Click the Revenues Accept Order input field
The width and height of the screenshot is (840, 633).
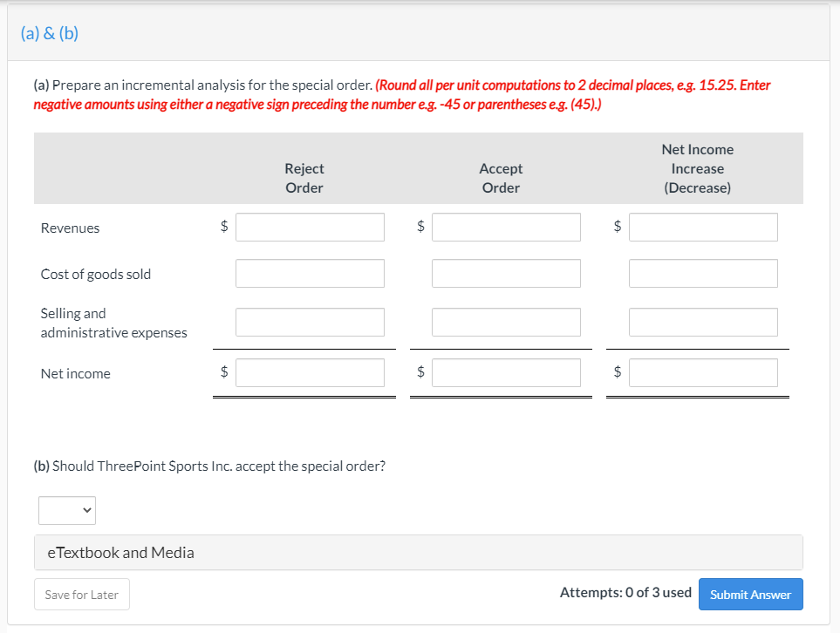tap(506, 227)
